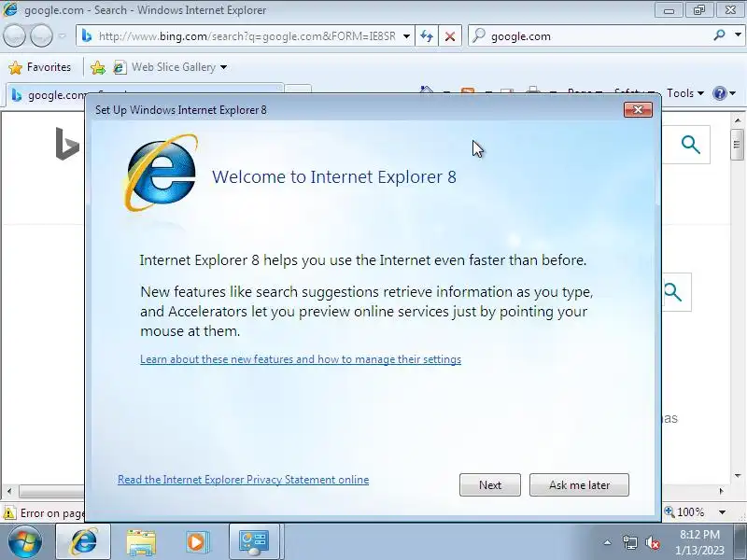The height and width of the screenshot is (560, 747).
Task: Click the taskbar clock showing 8:12 PM
Action: click(x=699, y=542)
